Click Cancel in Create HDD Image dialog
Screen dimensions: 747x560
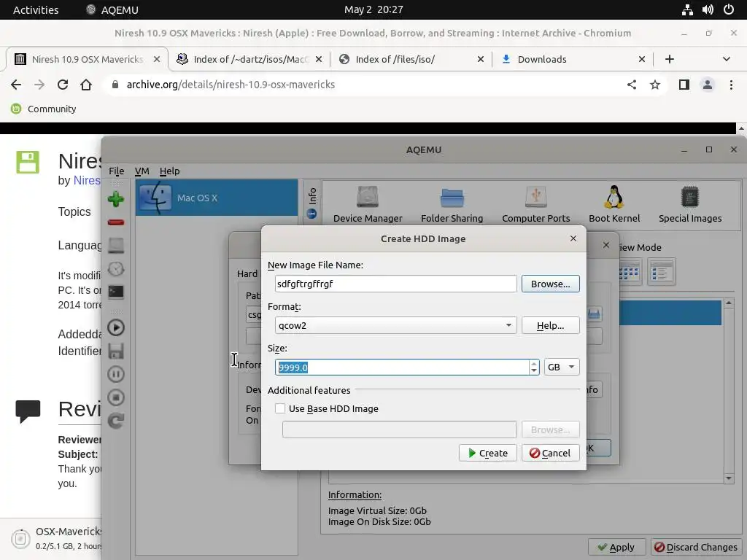tap(550, 453)
